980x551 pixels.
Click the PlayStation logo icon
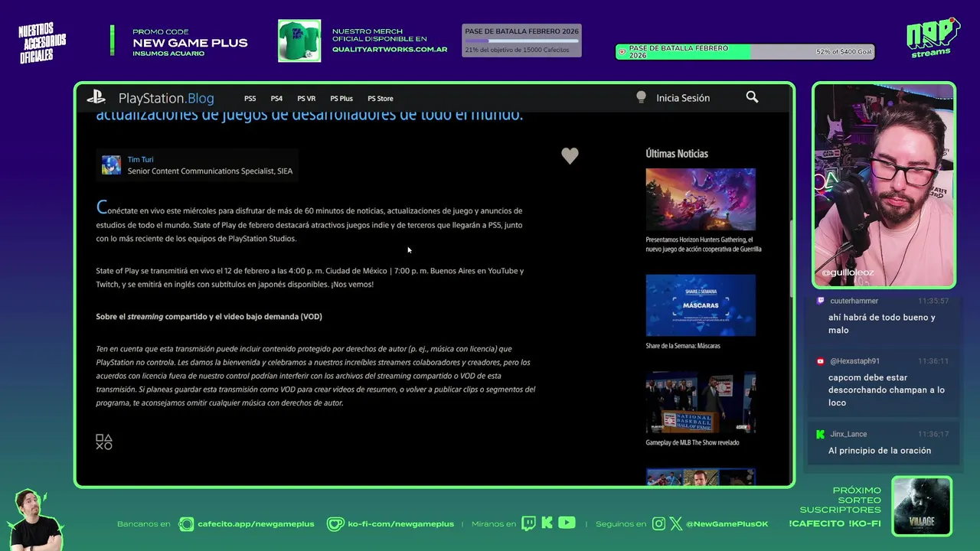(x=96, y=97)
